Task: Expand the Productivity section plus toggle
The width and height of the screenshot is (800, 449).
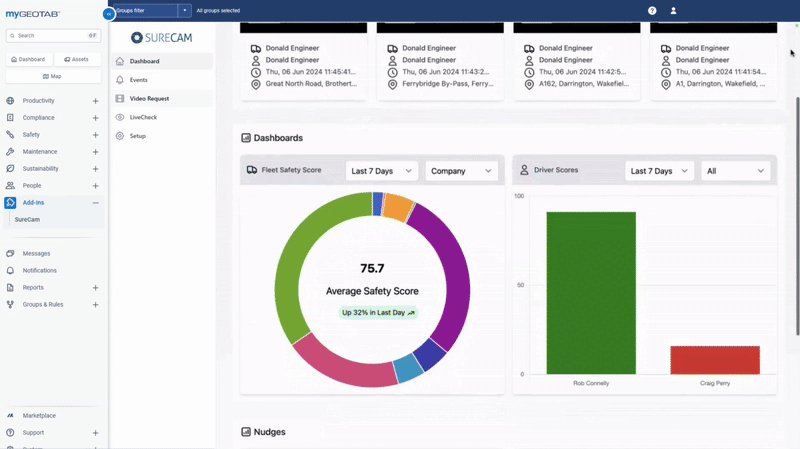Action: coord(95,101)
